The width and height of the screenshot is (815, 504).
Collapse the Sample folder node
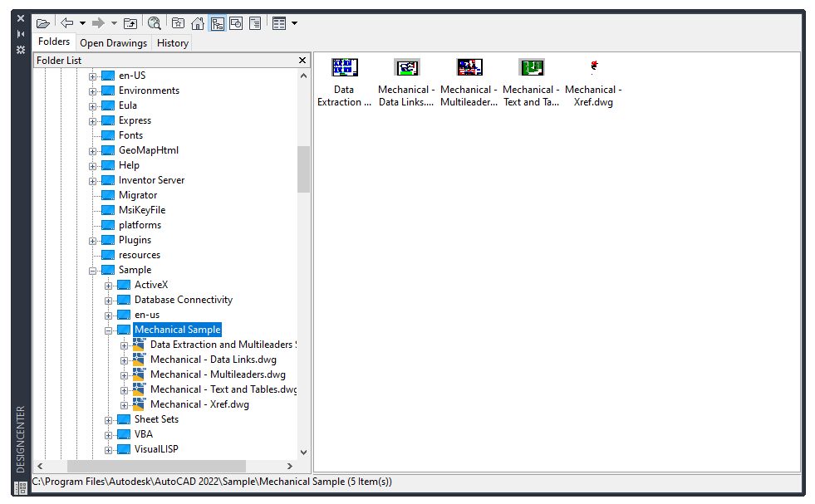[x=92, y=271]
